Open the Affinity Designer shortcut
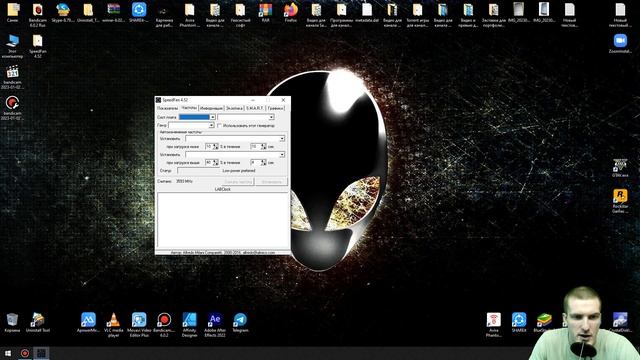 point(189,324)
